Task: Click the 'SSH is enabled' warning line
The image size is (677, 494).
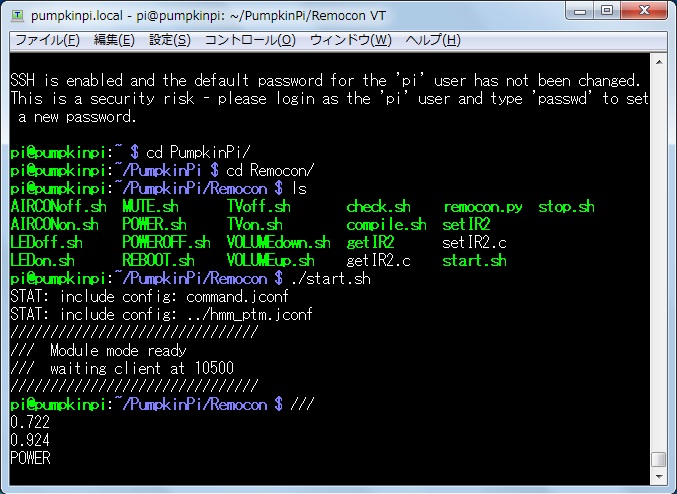Action: (326, 81)
